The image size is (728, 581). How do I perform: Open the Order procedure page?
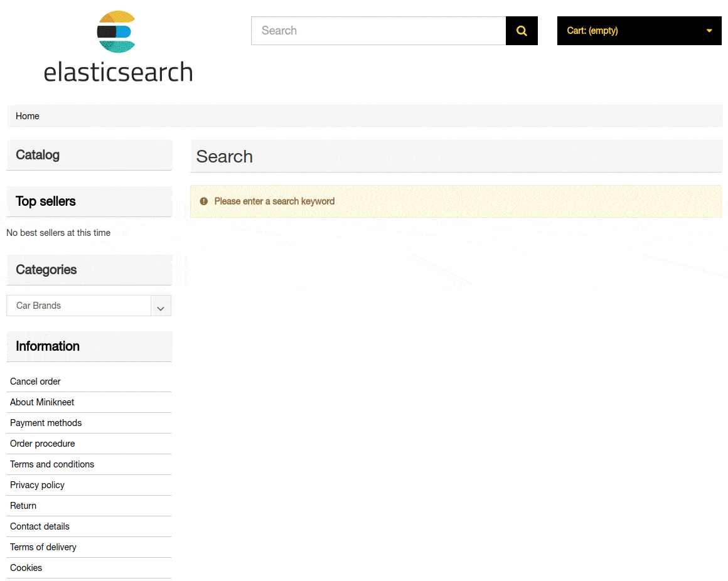click(42, 444)
